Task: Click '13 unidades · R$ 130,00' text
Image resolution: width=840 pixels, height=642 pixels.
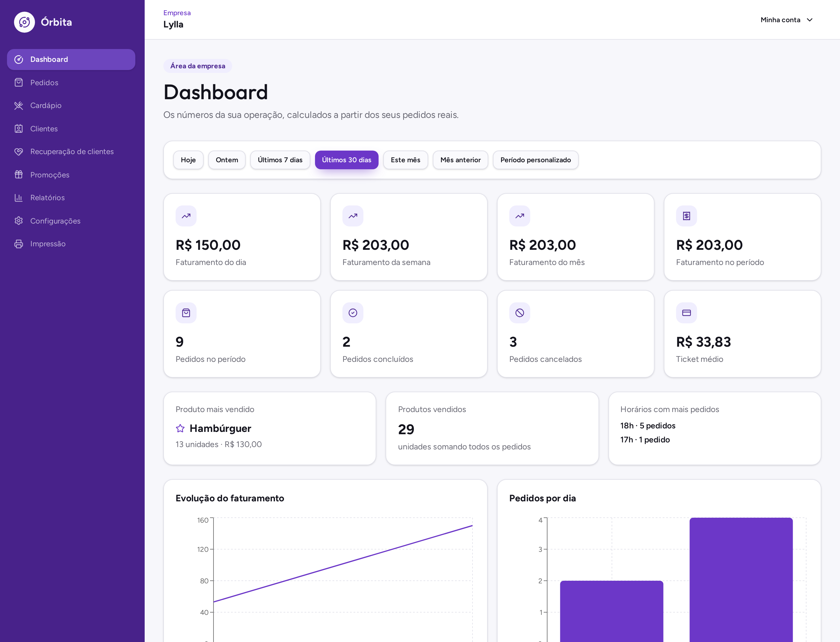Action: tap(218, 444)
